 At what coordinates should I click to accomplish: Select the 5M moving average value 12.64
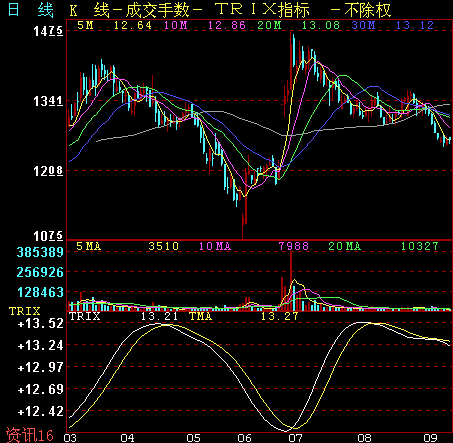[133, 25]
